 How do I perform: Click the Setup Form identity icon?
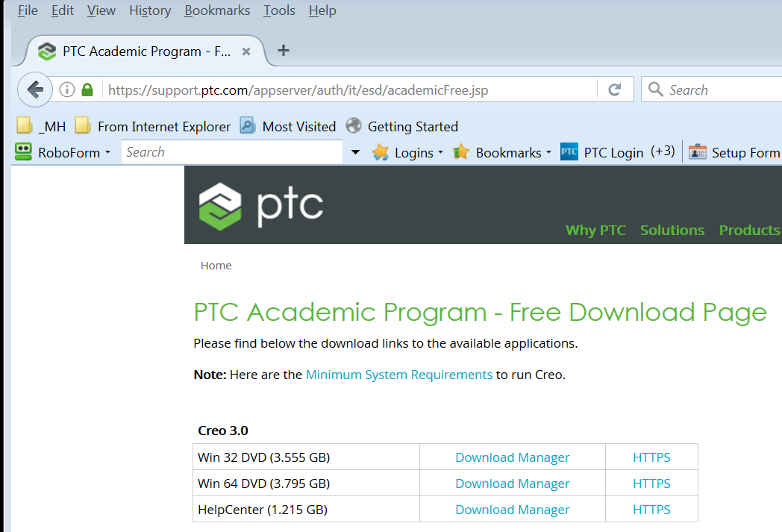click(697, 151)
